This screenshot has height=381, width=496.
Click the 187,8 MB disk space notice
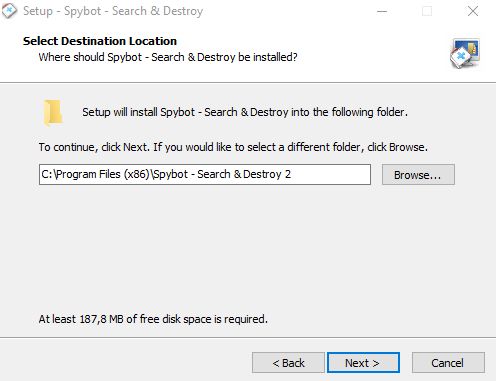153,319
